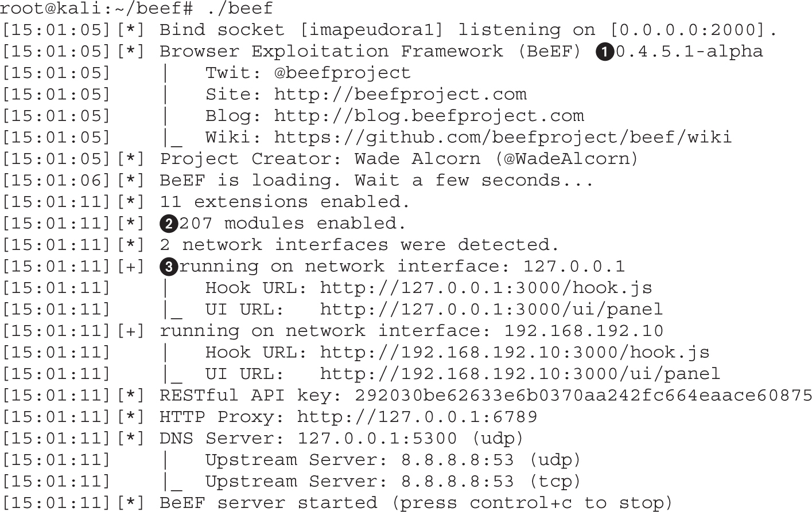Open the 127.0.0.1 UI panel URL
Viewport: 812px width, 512px height.
tap(491, 310)
